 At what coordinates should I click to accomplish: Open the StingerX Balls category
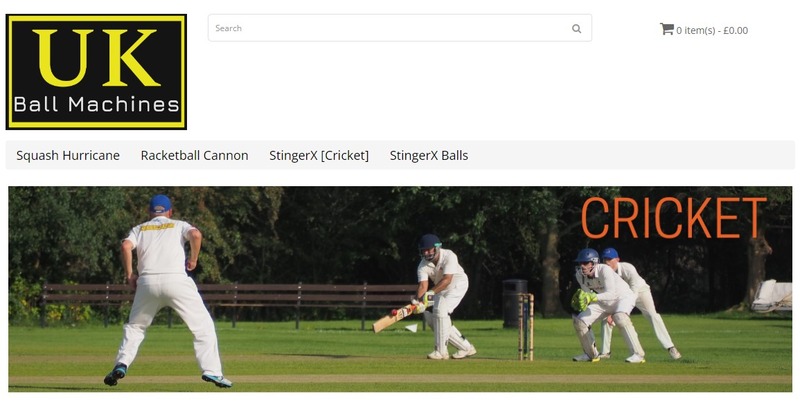[429, 156]
